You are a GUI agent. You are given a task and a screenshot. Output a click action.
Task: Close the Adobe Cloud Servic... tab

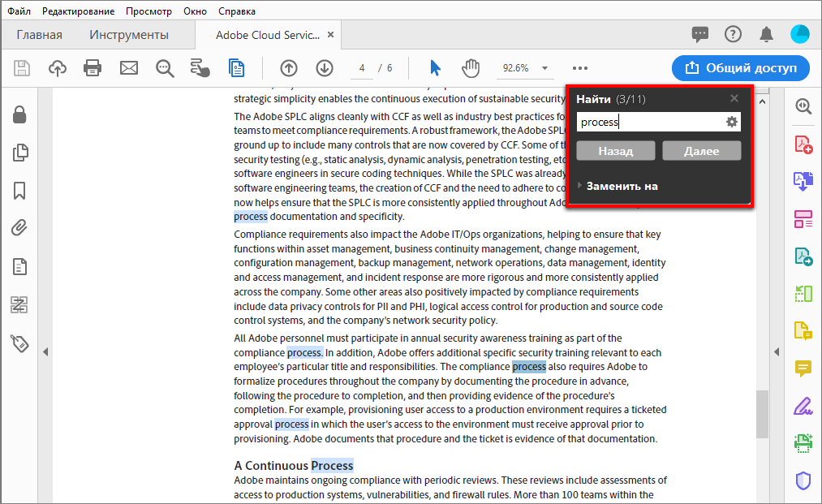331,35
